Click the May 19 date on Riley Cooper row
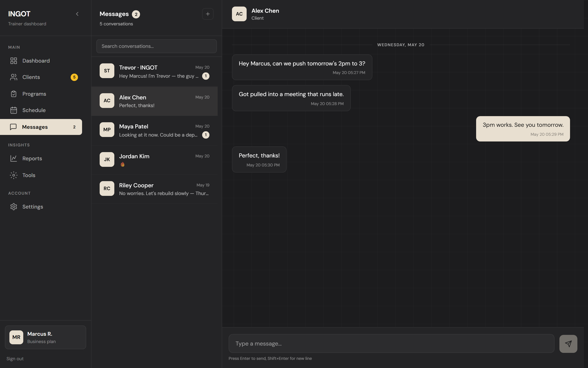Image resolution: width=588 pixels, height=368 pixels. pyautogui.click(x=203, y=185)
